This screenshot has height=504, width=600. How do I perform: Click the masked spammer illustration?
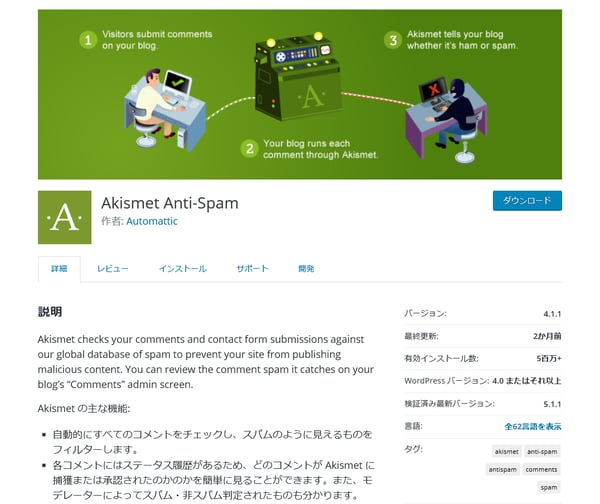[447, 119]
